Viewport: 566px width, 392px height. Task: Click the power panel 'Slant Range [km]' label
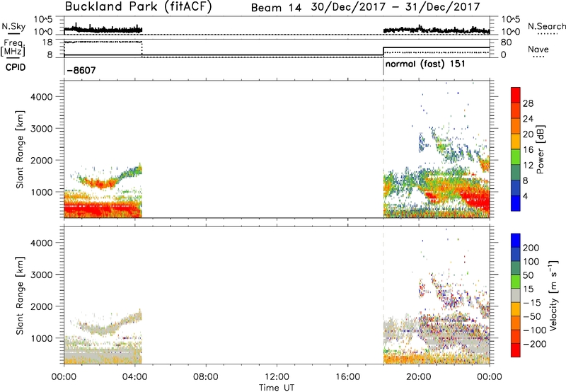[20, 149]
